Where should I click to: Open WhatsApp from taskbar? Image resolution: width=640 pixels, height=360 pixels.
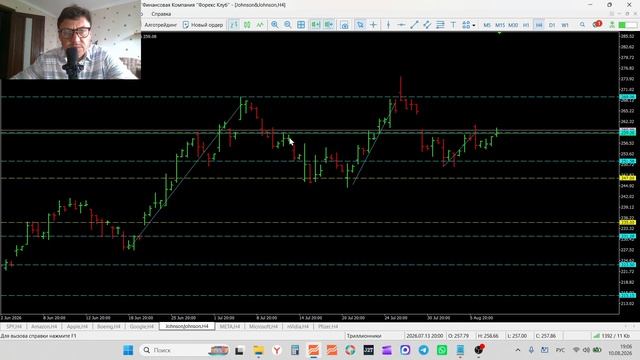[442, 350]
